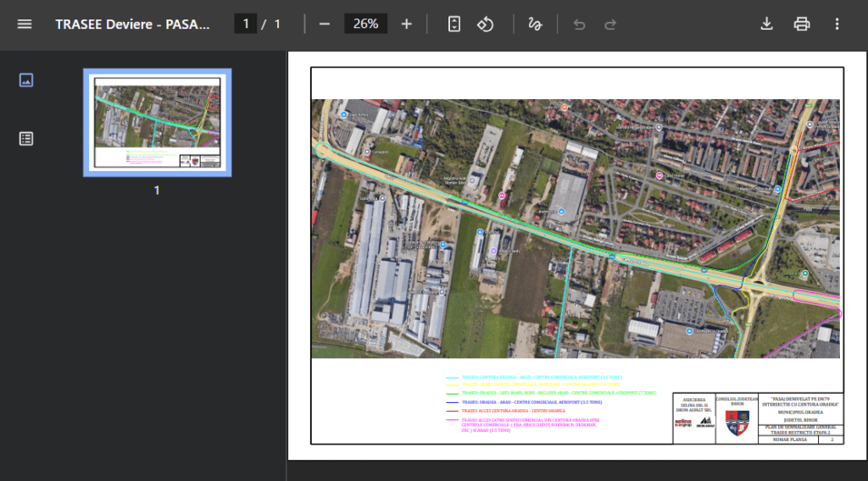Switch to document outline view
Viewport: 868px width, 481px height.
26,138
